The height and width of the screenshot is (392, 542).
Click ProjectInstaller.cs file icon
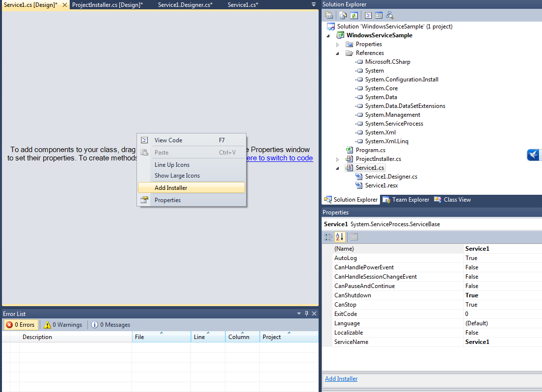click(x=350, y=159)
